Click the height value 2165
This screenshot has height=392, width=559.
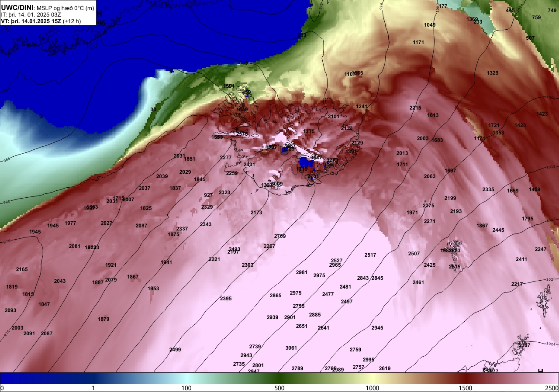(x=22, y=269)
